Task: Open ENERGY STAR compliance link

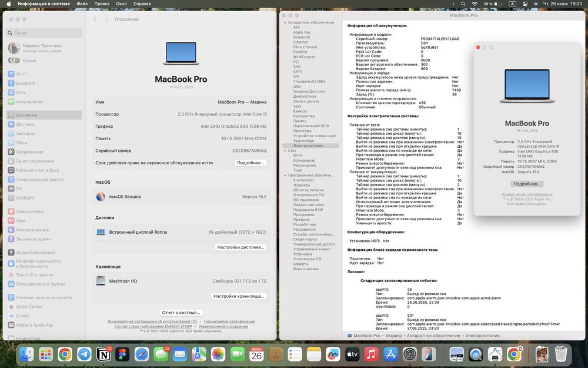Action: [153, 326]
